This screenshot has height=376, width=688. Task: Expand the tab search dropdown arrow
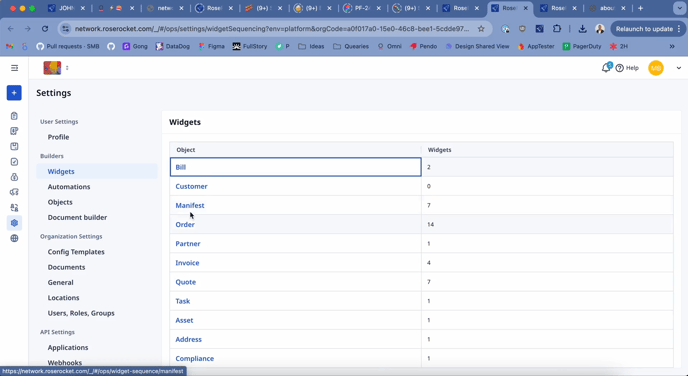coord(679,8)
